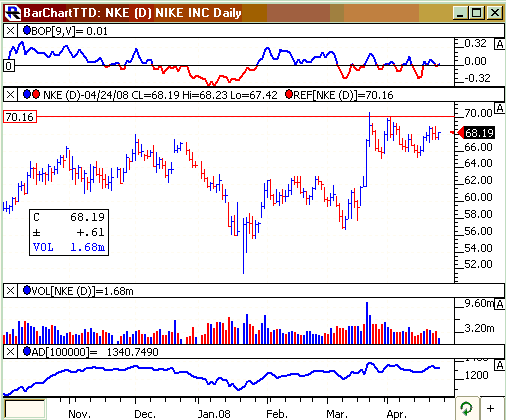Click the 3.20m volume axis label
Image resolution: width=506 pixels, height=420 pixels.
tap(479, 328)
